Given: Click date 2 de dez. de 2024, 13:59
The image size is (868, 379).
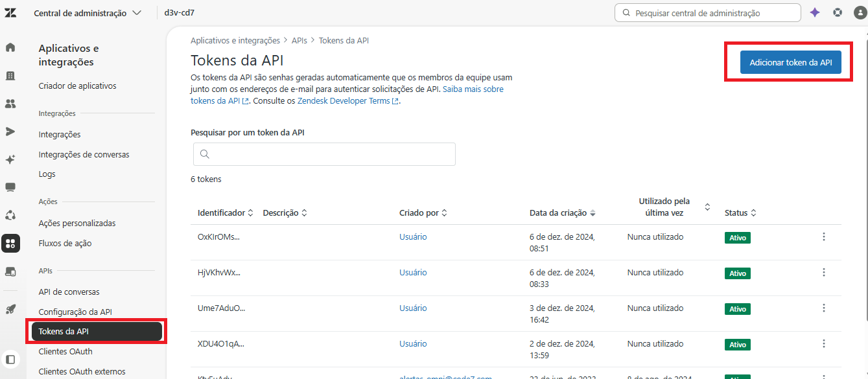Looking at the screenshot, I should pyautogui.click(x=562, y=349).
